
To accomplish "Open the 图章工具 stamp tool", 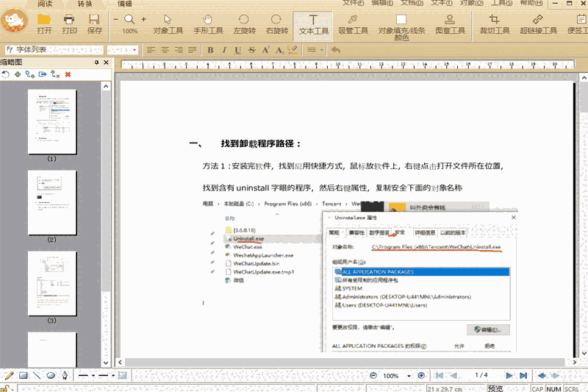I will (x=450, y=24).
